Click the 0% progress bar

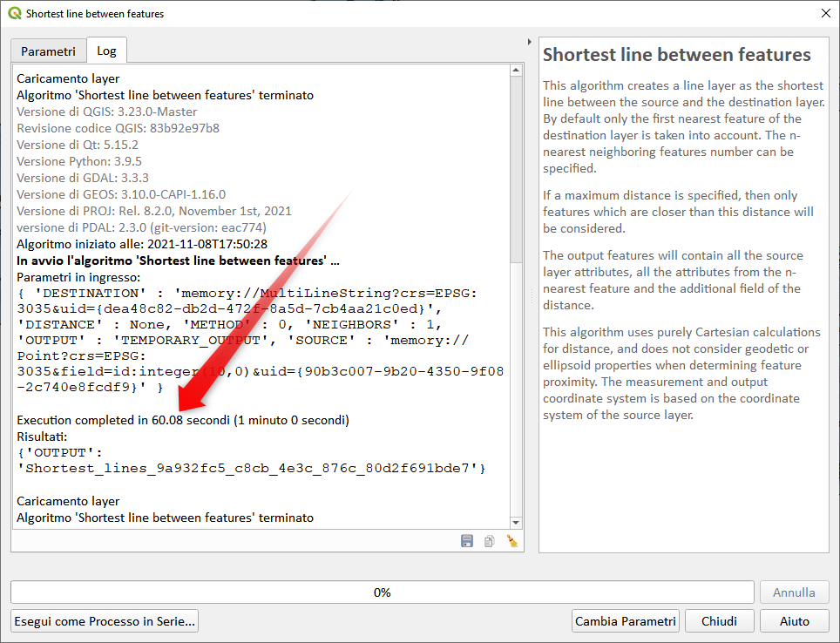(x=382, y=592)
